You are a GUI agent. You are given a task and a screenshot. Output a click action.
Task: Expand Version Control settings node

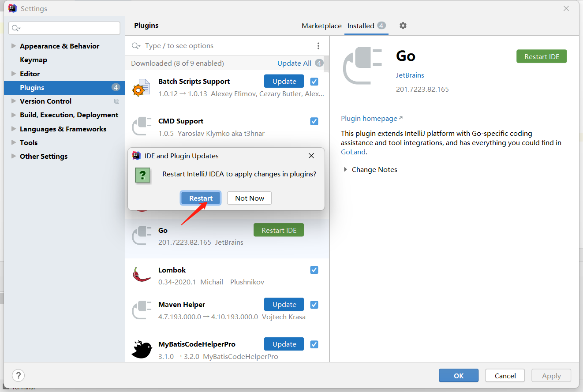[14, 101]
